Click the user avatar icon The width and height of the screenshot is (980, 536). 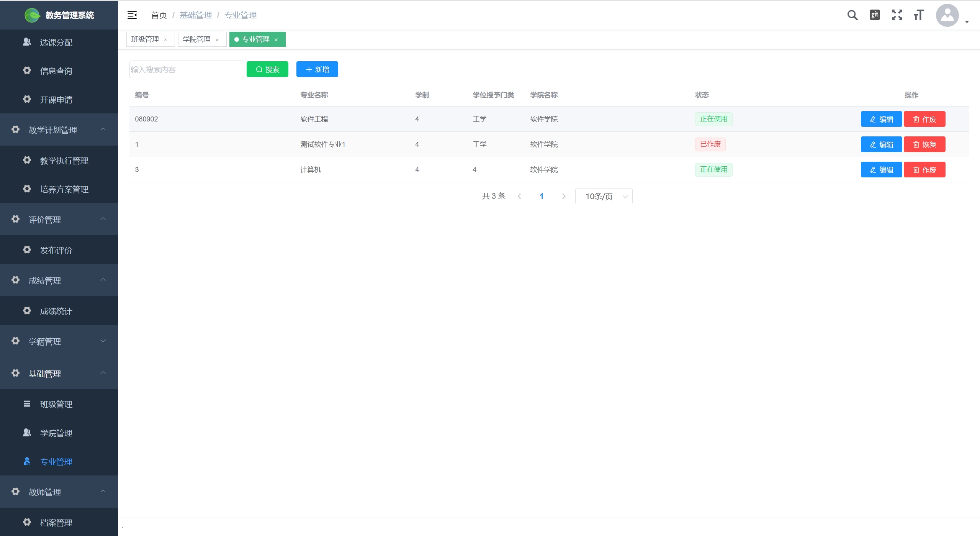pyautogui.click(x=947, y=15)
